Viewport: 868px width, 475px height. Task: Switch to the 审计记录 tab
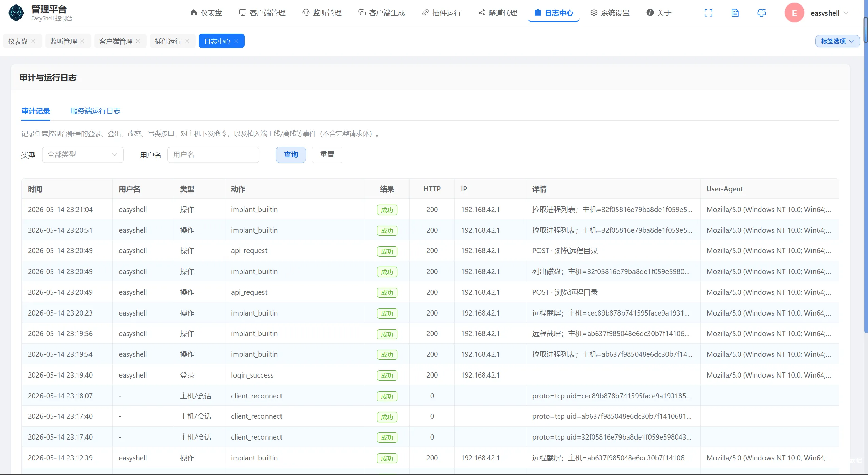[36, 111]
